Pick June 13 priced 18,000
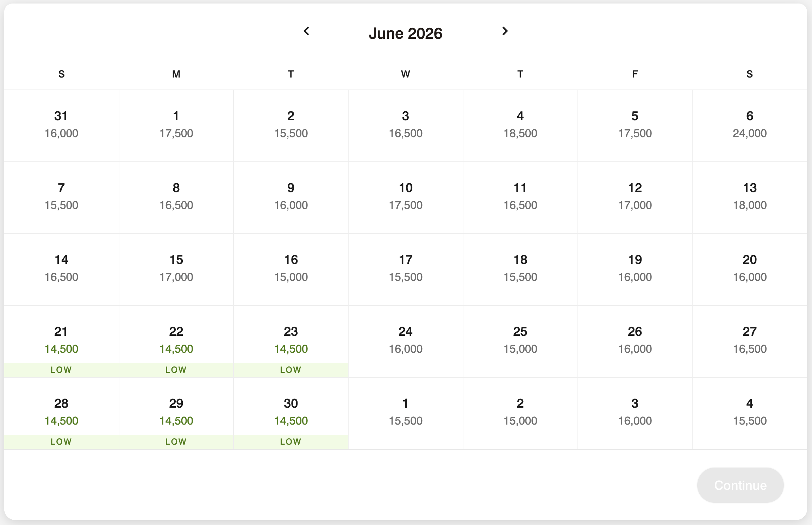 [749, 197]
